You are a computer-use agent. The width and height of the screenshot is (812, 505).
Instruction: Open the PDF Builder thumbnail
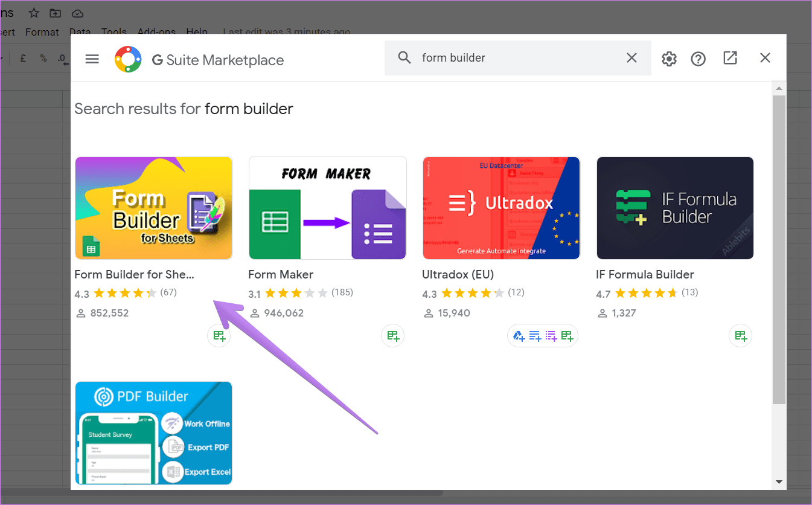pyautogui.click(x=153, y=433)
